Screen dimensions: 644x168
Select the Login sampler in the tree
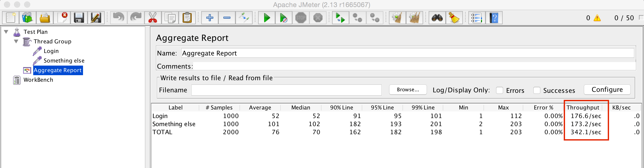coord(51,51)
